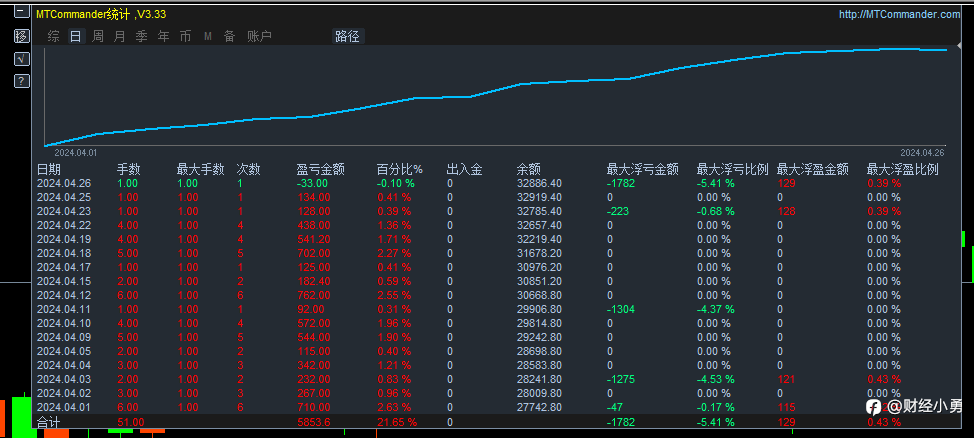Image resolution: width=974 pixels, height=438 pixels.
Task: Click the 21.65 % total percentage
Action: click(x=397, y=422)
